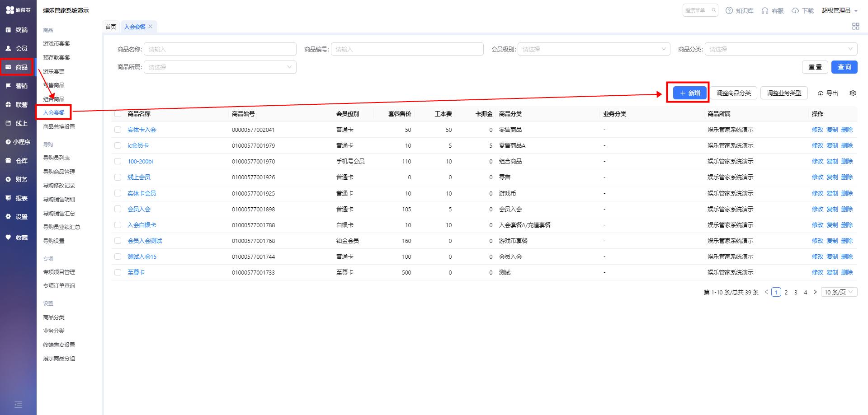Open 游乐套票 menu item

tap(54, 72)
